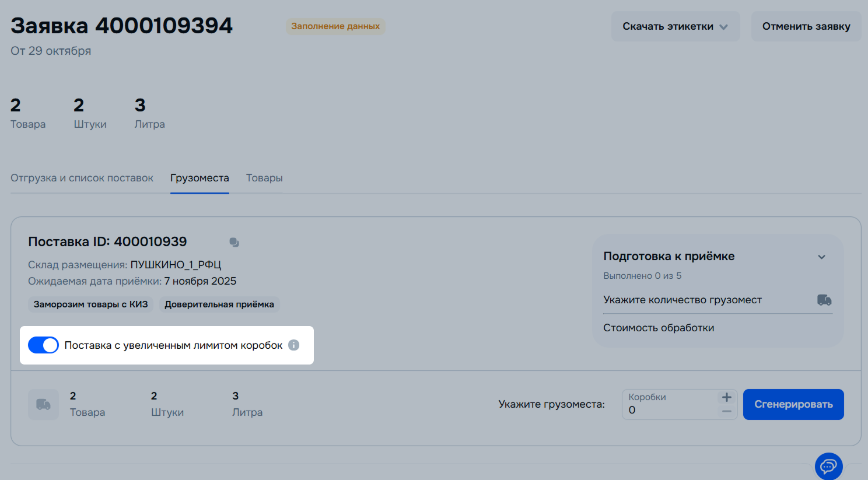Click the grey truck icon beside '2 Товара'
The width and height of the screenshot is (868, 480).
(x=43, y=404)
